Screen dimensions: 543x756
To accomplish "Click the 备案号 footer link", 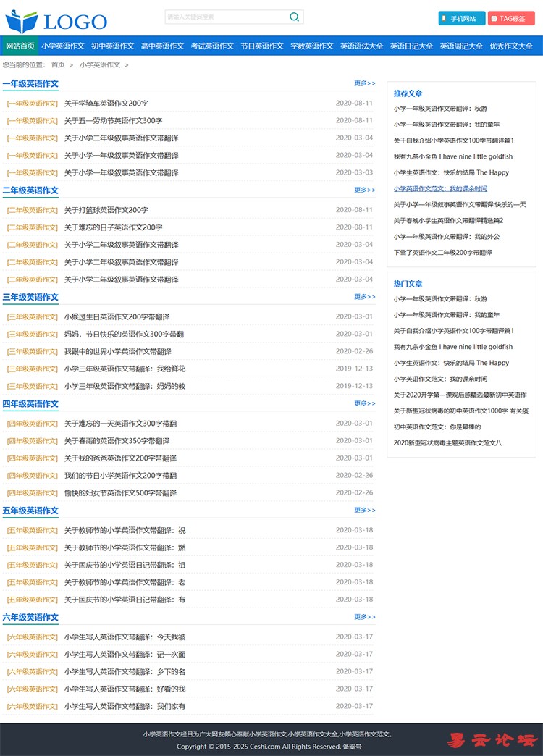I will pyautogui.click(x=352, y=747).
